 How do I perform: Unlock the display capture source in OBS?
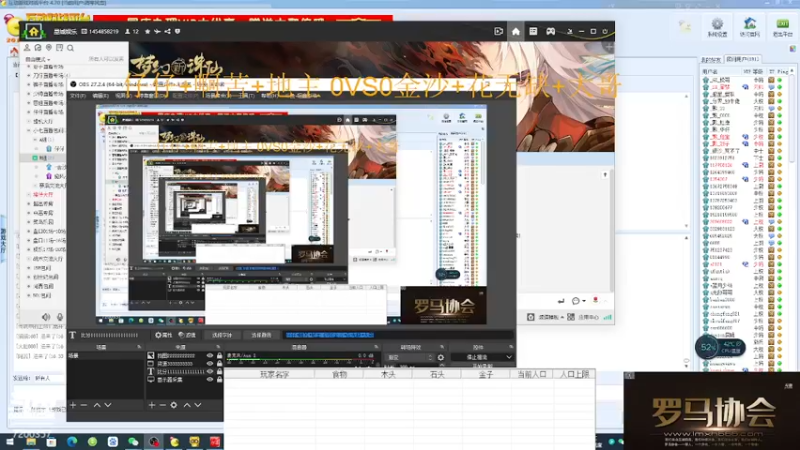pyautogui.click(x=219, y=380)
